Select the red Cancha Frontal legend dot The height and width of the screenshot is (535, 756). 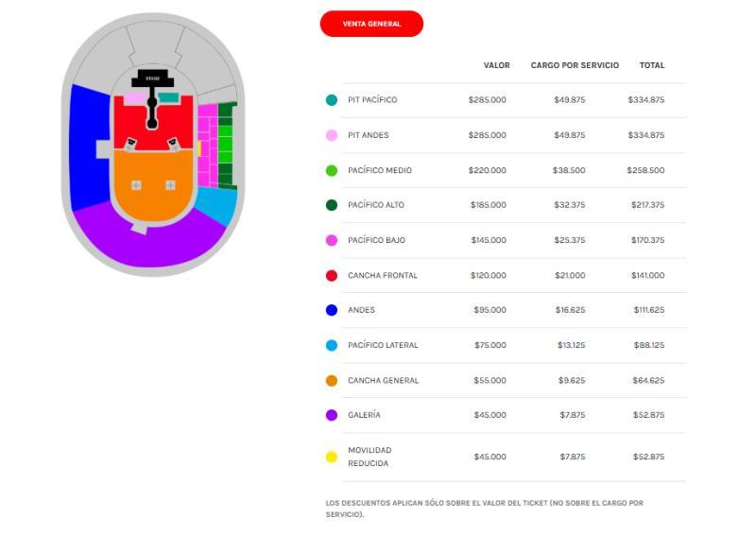point(331,276)
